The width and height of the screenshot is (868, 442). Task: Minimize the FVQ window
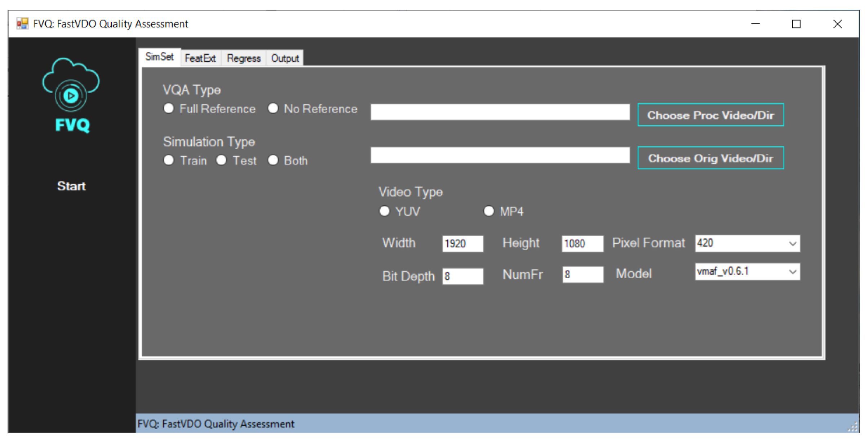tap(755, 24)
